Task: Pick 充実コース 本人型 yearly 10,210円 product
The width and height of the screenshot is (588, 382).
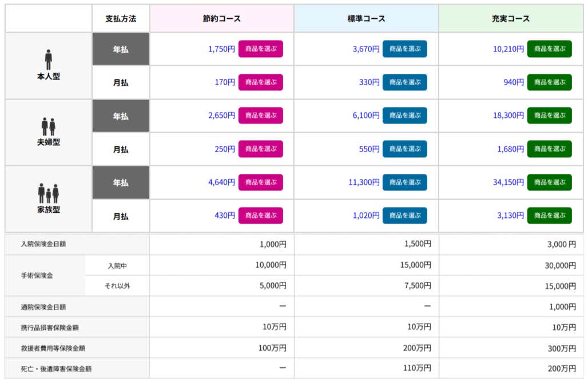Action: pyautogui.click(x=549, y=49)
